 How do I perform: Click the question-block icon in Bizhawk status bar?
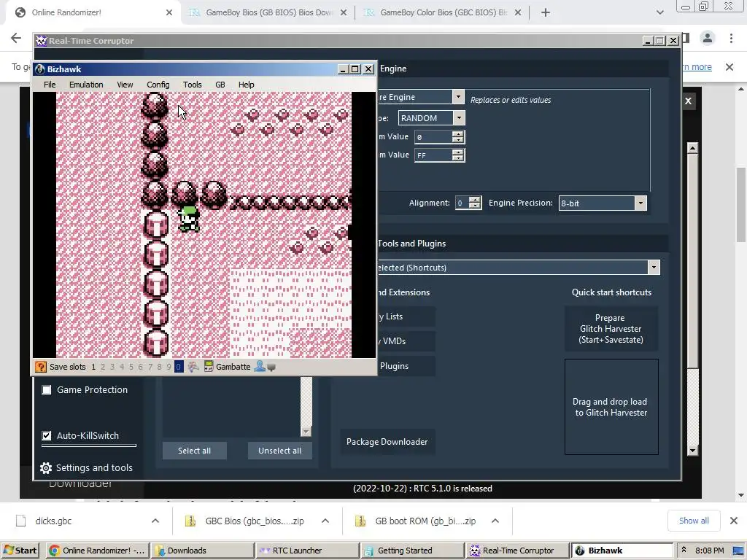[41, 367]
